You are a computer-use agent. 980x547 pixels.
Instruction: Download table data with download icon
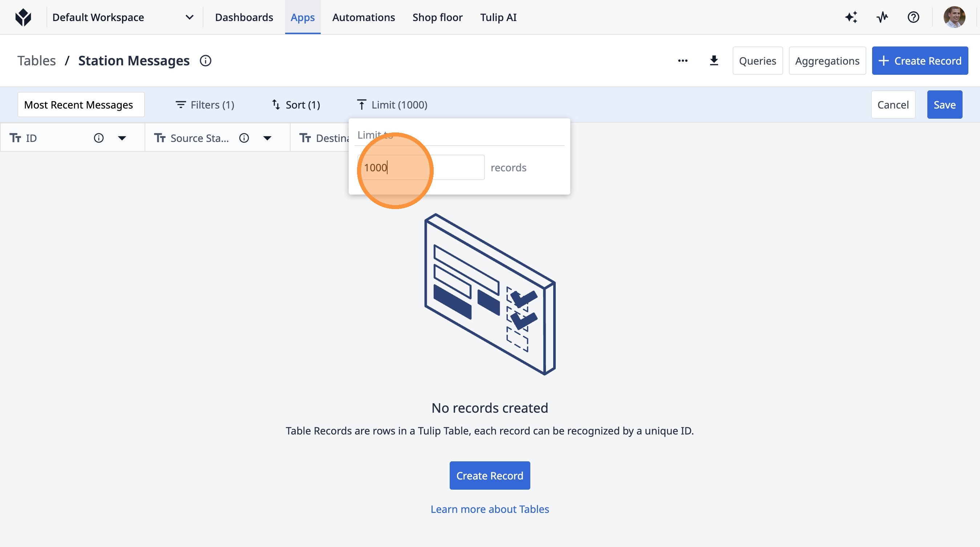tap(714, 61)
